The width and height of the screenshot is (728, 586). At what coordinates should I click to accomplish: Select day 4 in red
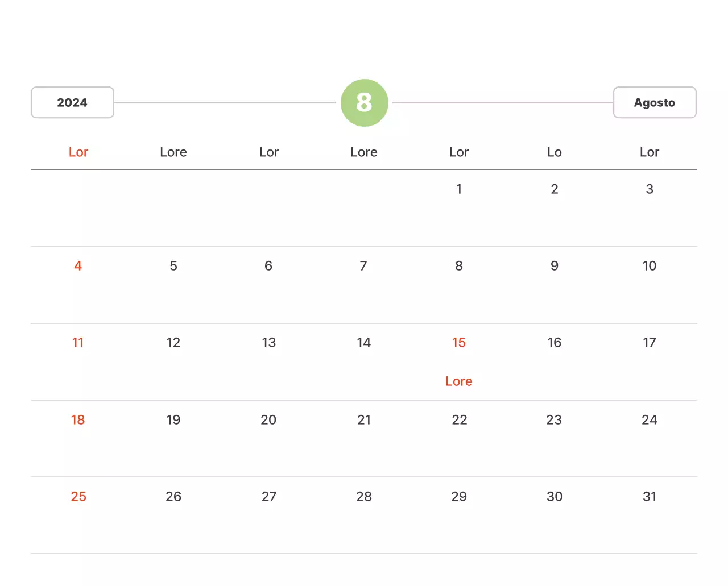click(78, 266)
